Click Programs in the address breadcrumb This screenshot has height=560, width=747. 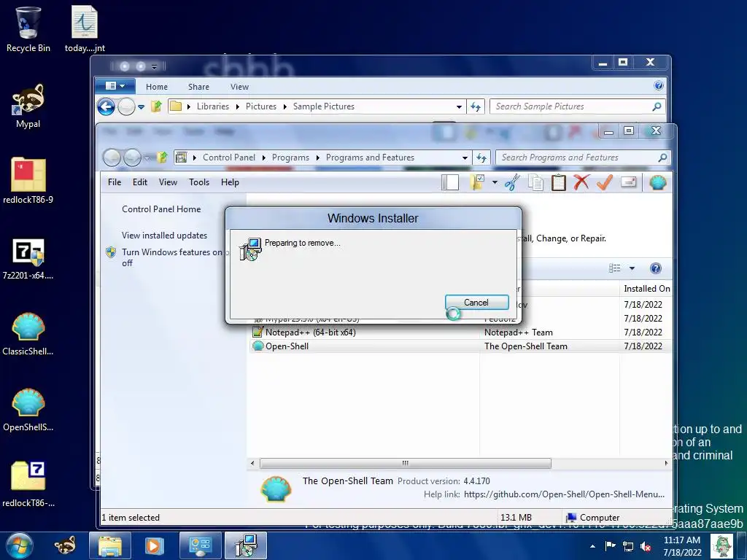(x=290, y=157)
